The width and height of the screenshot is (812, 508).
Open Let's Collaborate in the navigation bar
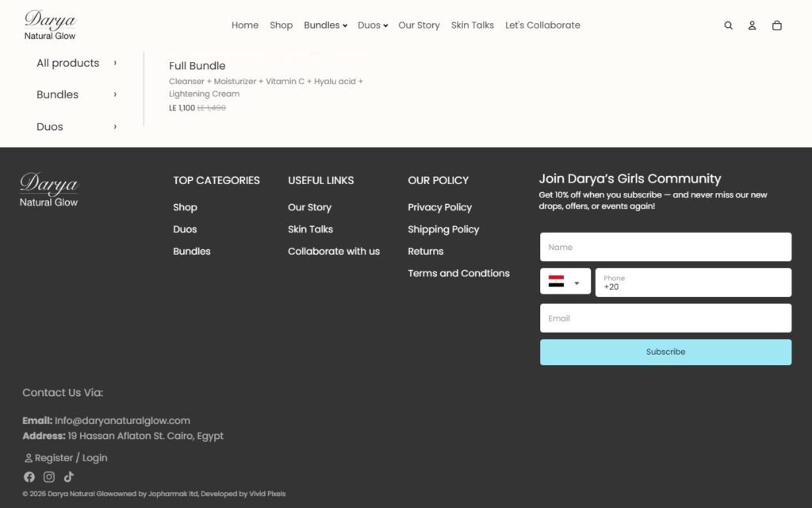point(542,25)
